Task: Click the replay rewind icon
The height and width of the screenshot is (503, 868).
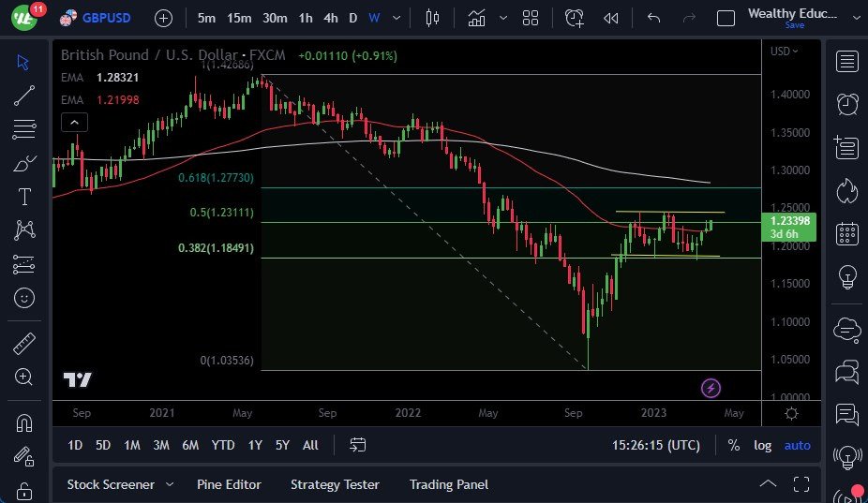Action: (x=611, y=18)
